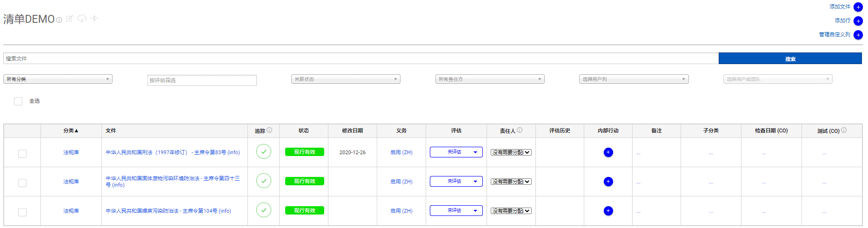Click the 修改日期 column header
This screenshot has width=868, height=228.
(x=352, y=131)
